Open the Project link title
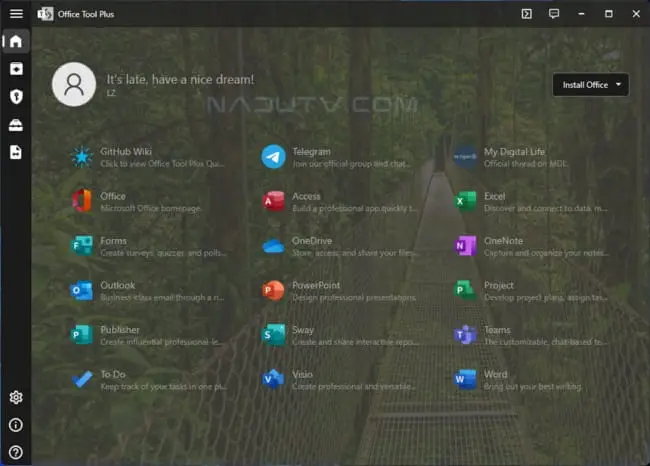 [499, 285]
